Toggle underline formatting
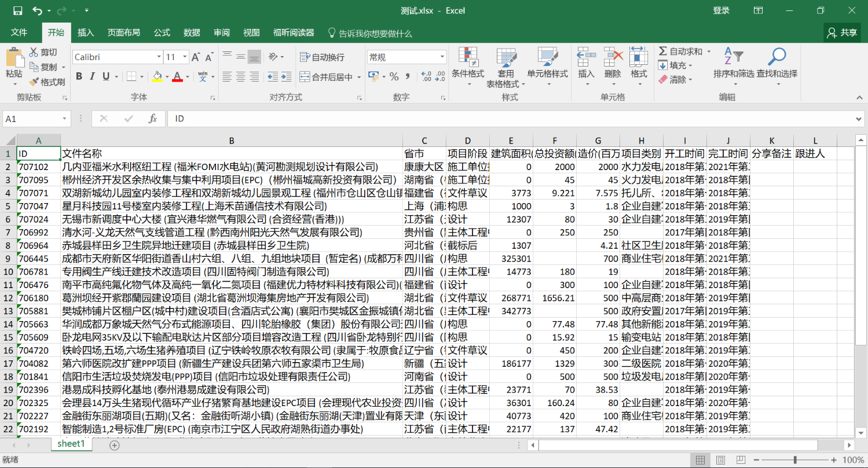 (x=106, y=76)
